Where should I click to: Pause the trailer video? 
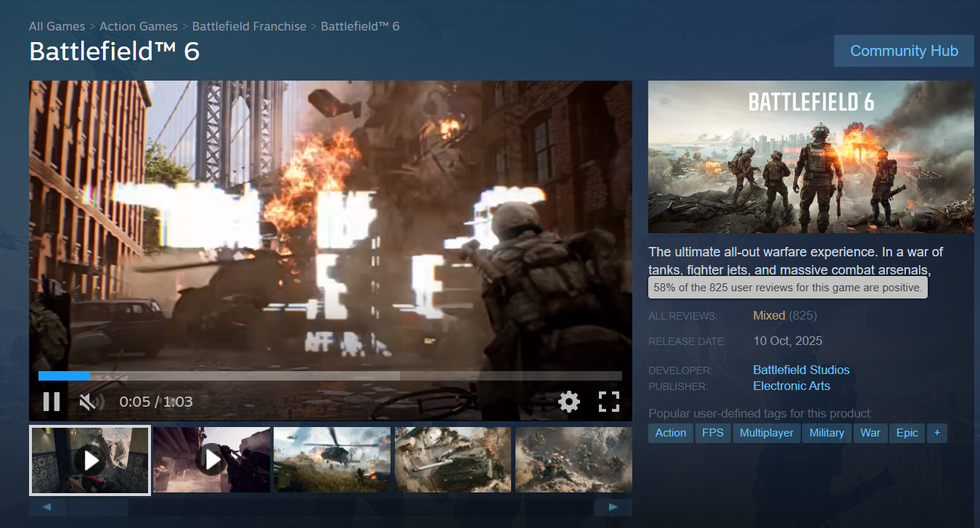click(x=52, y=402)
